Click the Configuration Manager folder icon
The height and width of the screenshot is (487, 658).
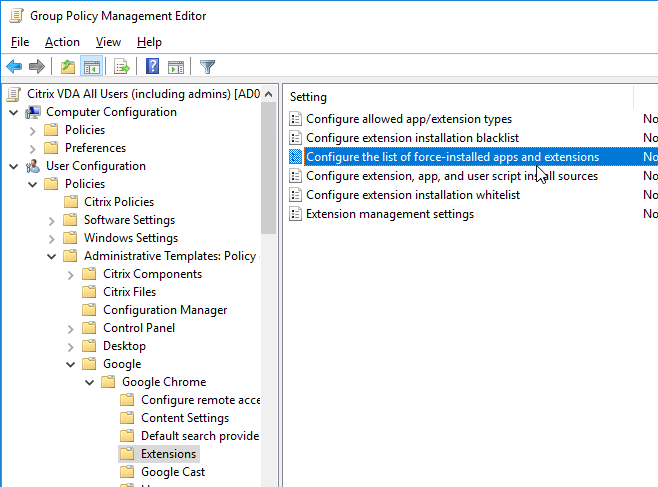[89, 310]
